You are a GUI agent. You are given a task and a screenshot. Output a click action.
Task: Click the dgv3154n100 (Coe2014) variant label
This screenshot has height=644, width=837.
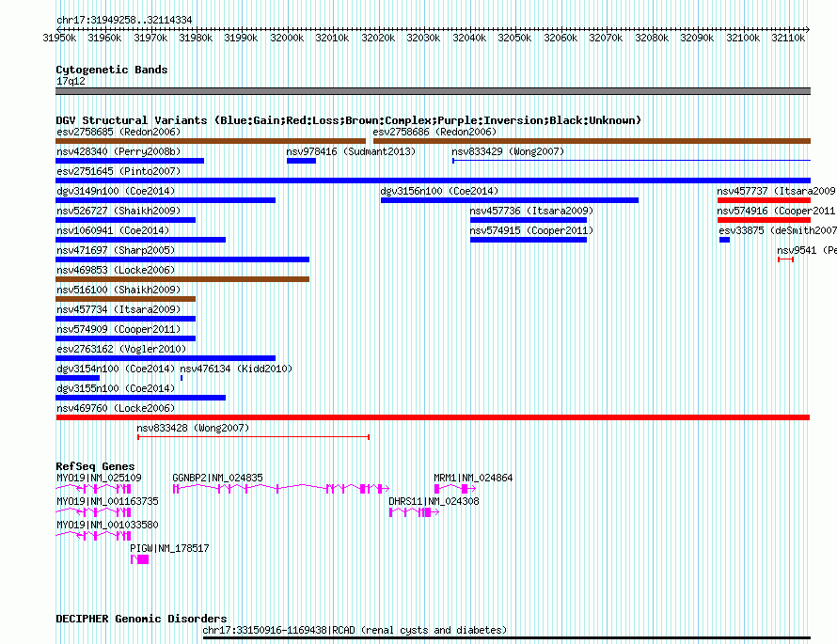[x=116, y=369]
